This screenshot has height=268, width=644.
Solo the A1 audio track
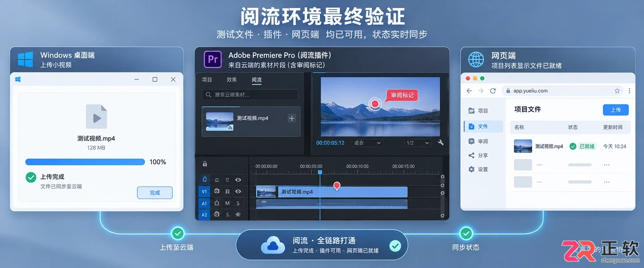point(238,203)
